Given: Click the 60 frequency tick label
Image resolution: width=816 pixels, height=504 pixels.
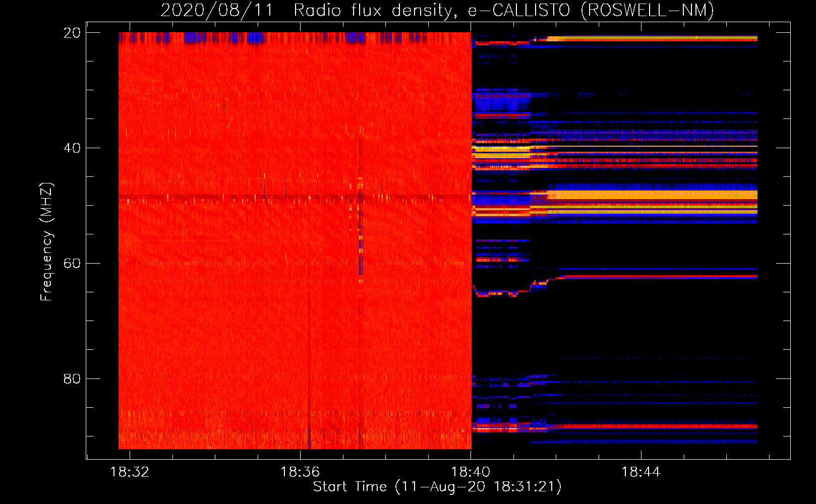Looking at the screenshot, I should click(72, 264).
